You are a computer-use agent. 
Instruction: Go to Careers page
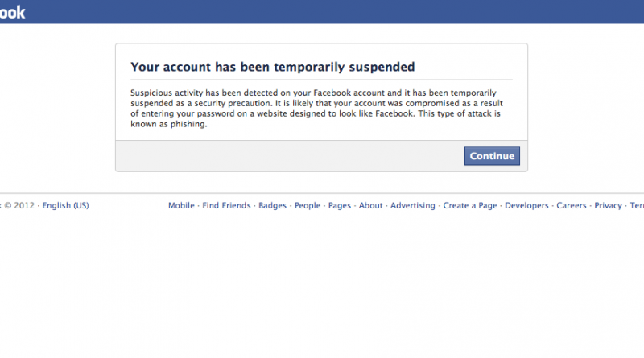coord(572,206)
